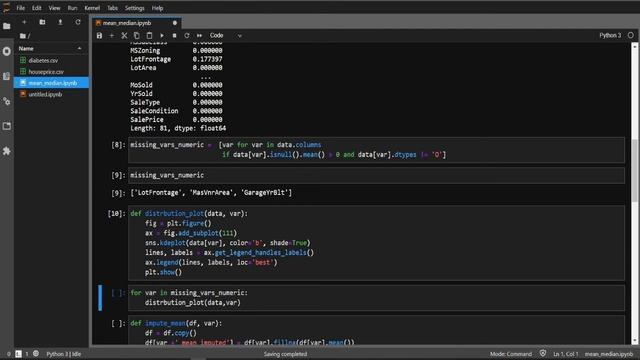
Task: Click the notebook vertical scrollbar
Action: (635, 193)
